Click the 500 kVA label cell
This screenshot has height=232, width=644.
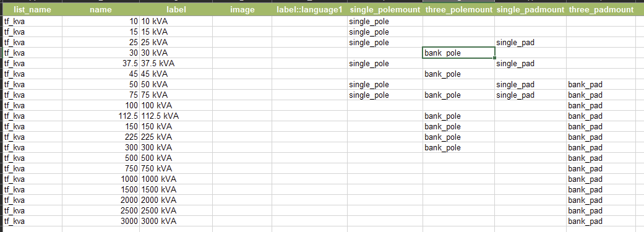click(176, 158)
